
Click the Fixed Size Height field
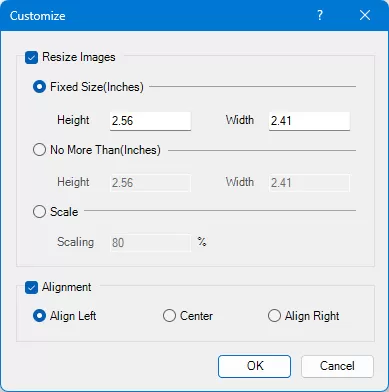(x=150, y=121)
